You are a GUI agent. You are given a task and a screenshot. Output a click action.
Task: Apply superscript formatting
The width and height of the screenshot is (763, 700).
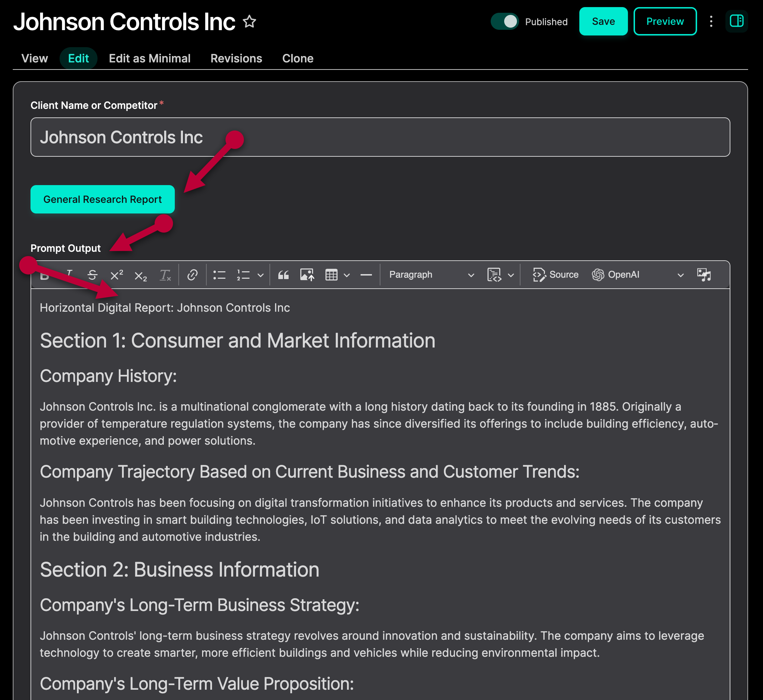[x=117, y=274]
